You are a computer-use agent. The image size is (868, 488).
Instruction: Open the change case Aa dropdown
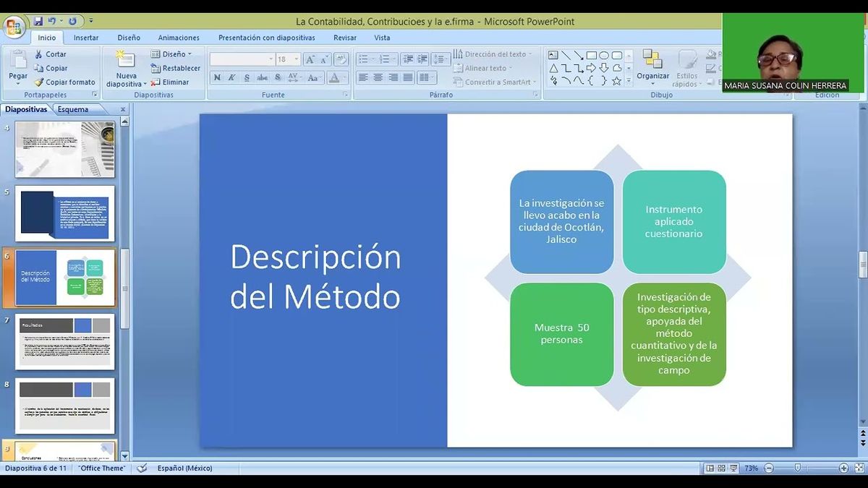point(314,77)
